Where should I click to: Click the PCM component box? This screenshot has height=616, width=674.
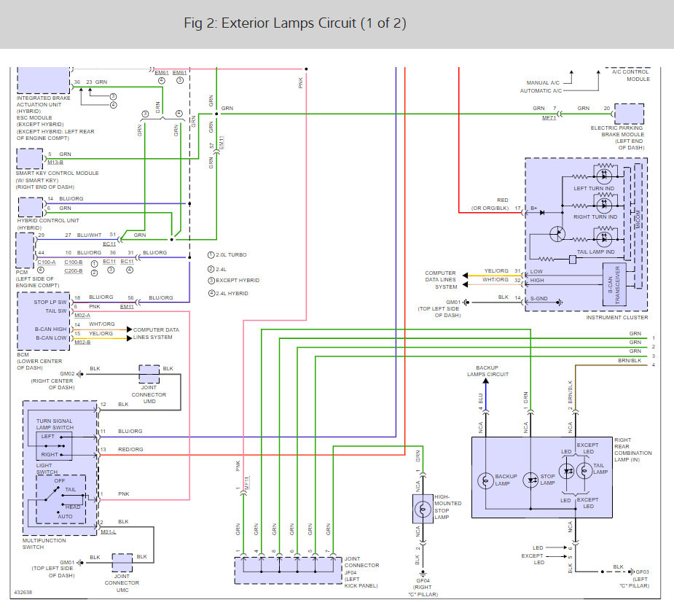[x=25, y=250]
